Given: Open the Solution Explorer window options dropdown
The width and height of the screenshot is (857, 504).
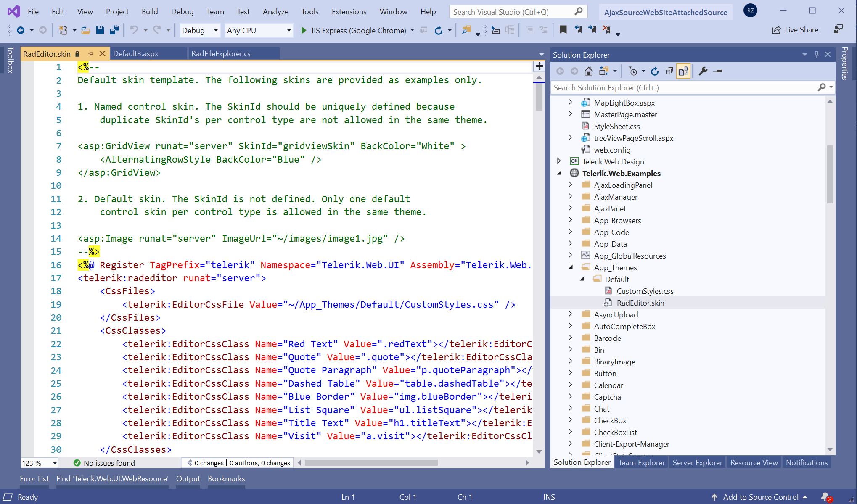Looking at the screenshot, I should [x=804, y=55].
